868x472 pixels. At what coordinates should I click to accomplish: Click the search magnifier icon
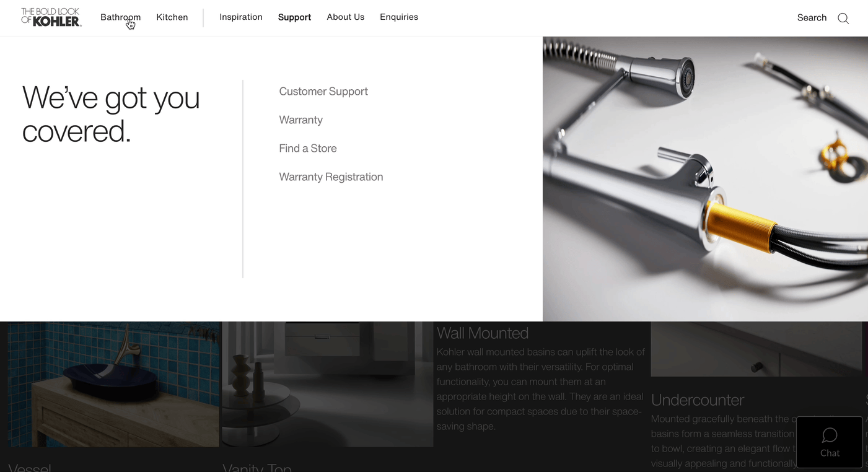tap(843, 18)
